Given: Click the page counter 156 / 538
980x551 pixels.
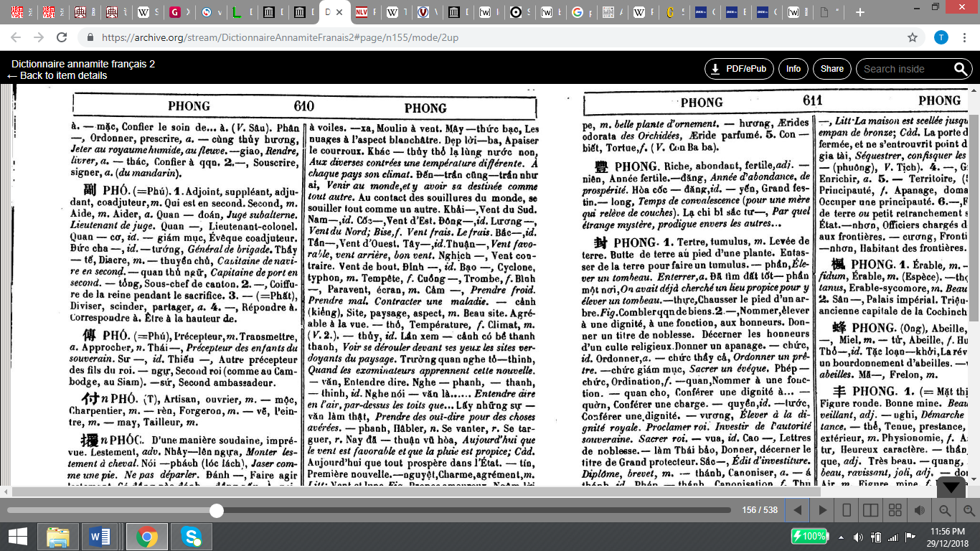Looking at the screenshot, I should point(759,510).
